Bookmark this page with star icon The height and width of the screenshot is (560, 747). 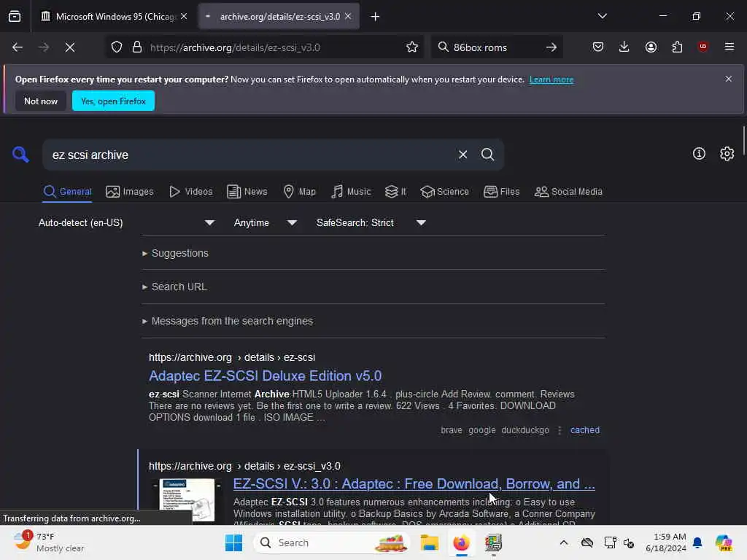(412, 47)
